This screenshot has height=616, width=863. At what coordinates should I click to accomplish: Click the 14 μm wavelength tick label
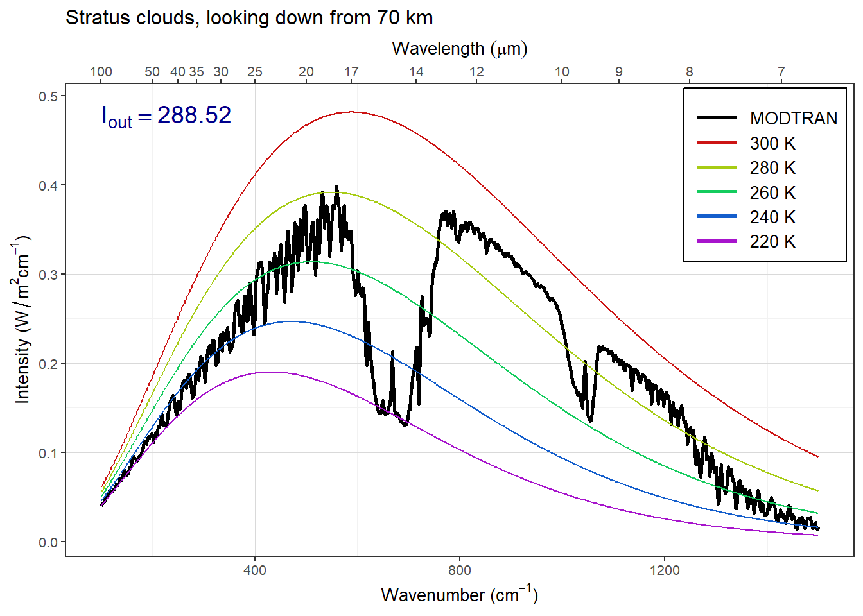point(417,72)
